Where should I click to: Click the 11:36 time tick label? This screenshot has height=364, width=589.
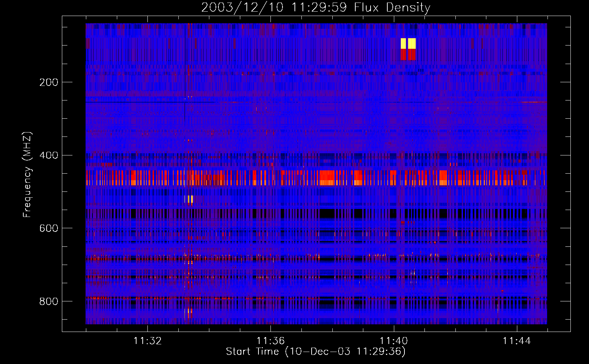click(270, 341)
